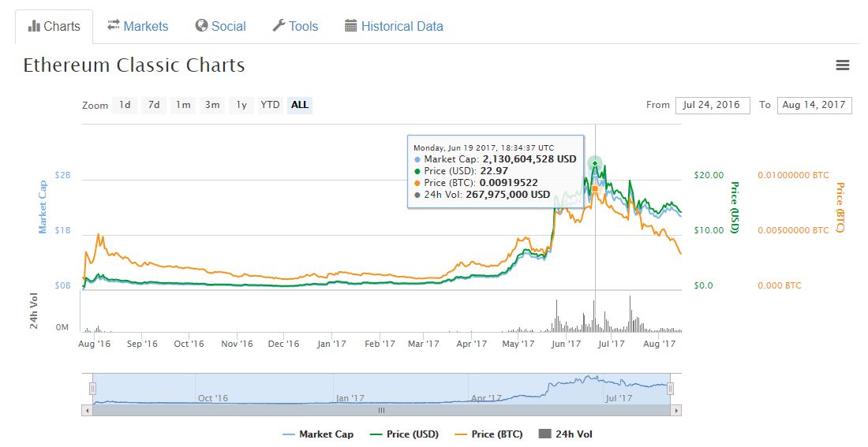The height and width of the screenshot is (447, 868).
Task: Select the ALL zoom range
Action: (x=300, y=105)
